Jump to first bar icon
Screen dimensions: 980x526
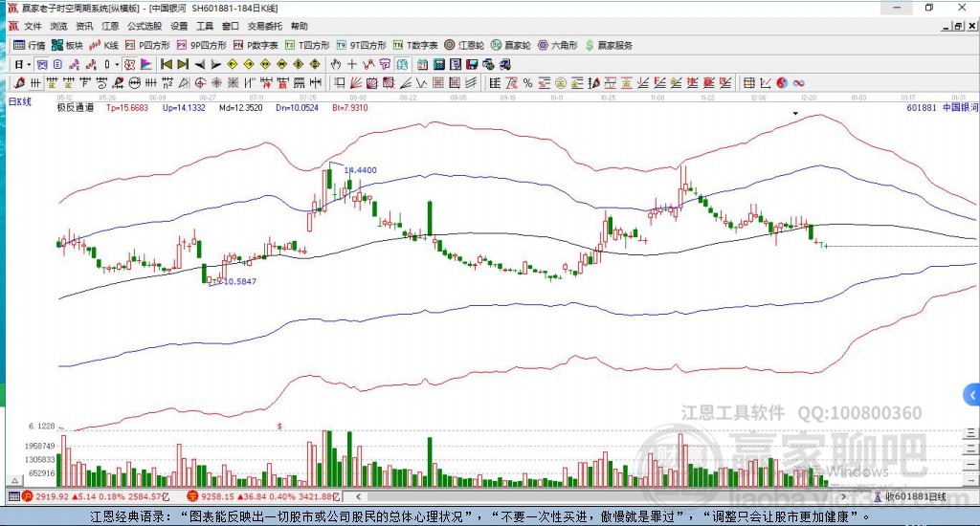167,64
